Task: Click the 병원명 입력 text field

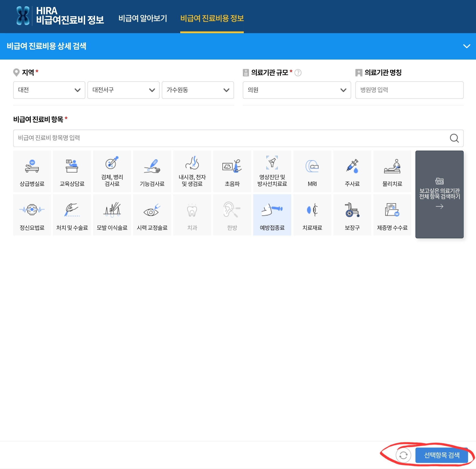Action: pos(409,90)
